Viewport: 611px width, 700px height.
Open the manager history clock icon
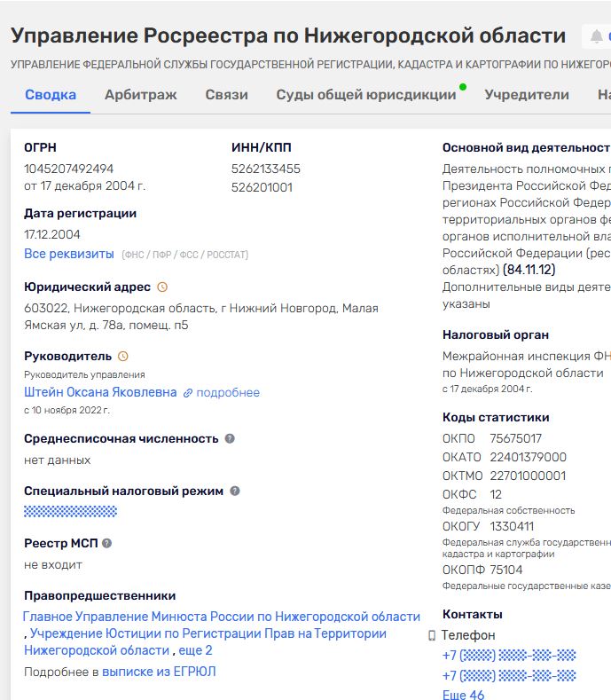[x=122, y=357]
